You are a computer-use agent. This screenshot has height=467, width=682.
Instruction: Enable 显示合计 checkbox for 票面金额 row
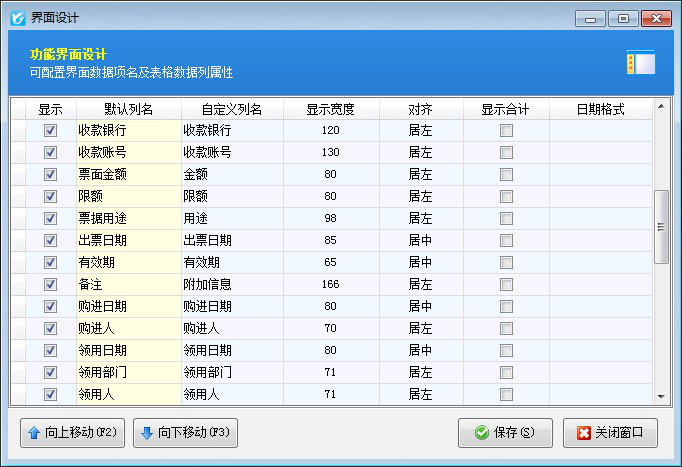coord(507,175)
